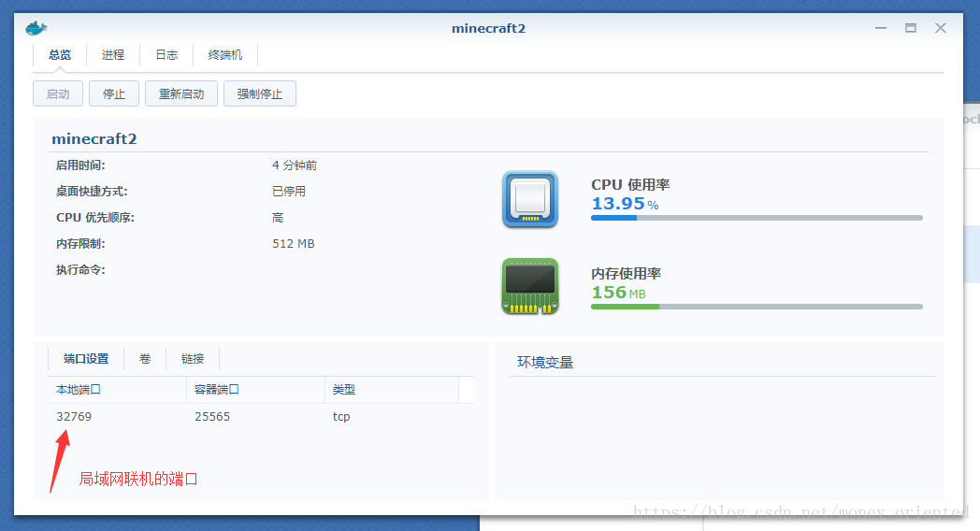
Task: Click the green memory module icon
Action: pyautogui.click(x=530, y=286)
